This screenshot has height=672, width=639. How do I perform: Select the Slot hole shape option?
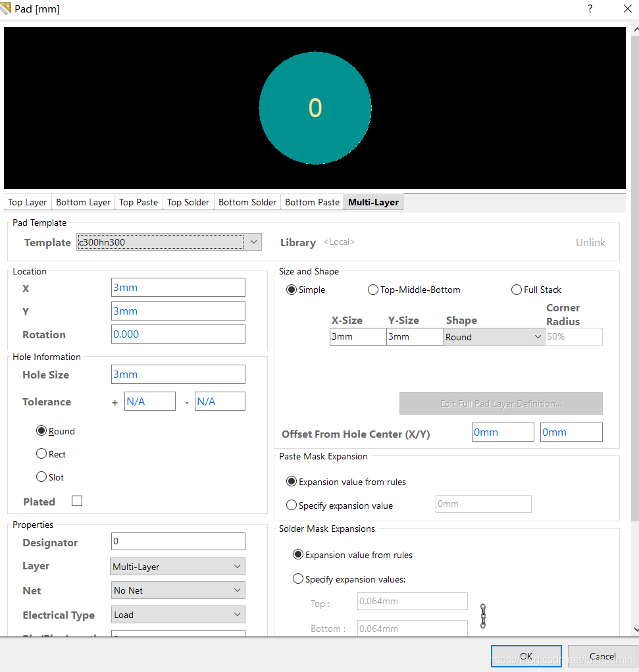pos(42,477)
